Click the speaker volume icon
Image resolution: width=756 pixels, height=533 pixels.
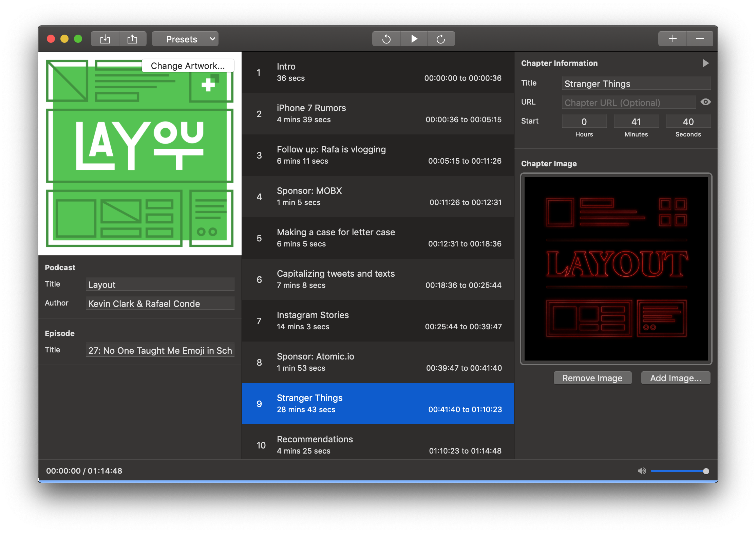[x=642, y=471]
